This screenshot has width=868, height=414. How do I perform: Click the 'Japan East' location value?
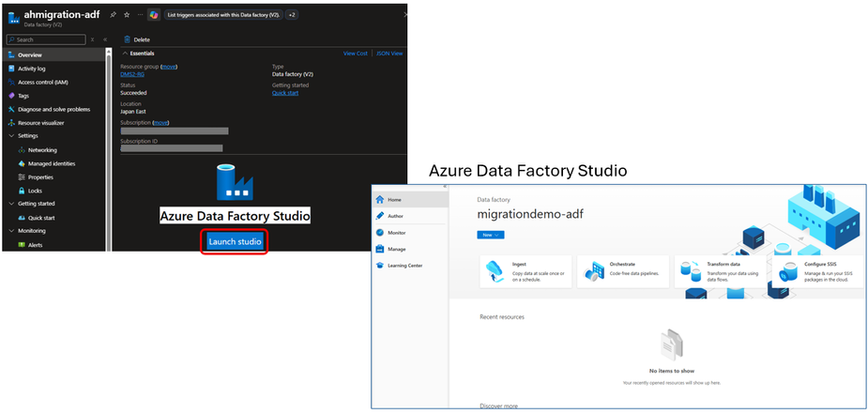pos(133,112)
